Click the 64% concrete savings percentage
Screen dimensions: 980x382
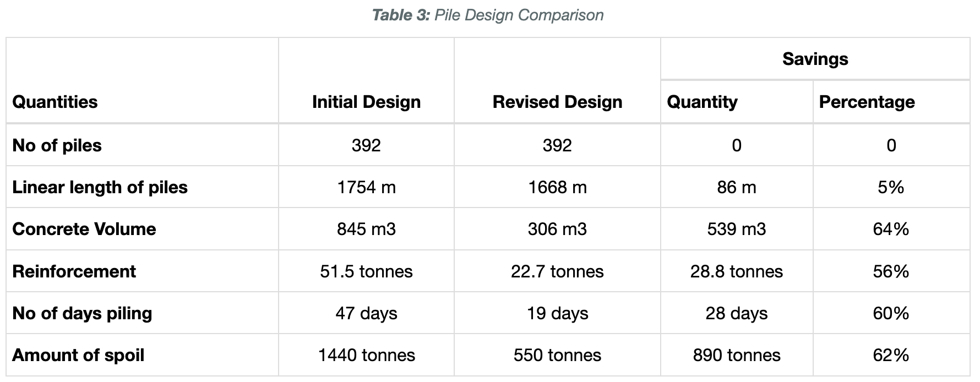tap(891, 229)
